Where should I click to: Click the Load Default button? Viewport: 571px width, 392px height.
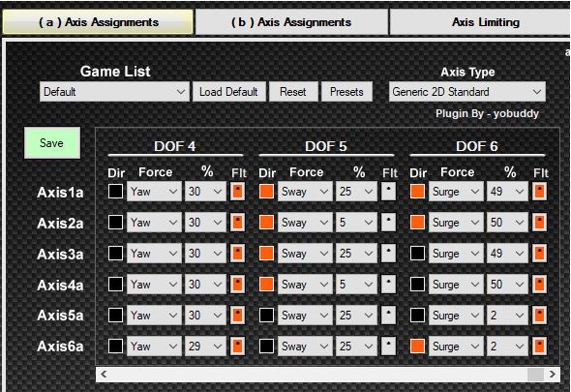[228, 91]
